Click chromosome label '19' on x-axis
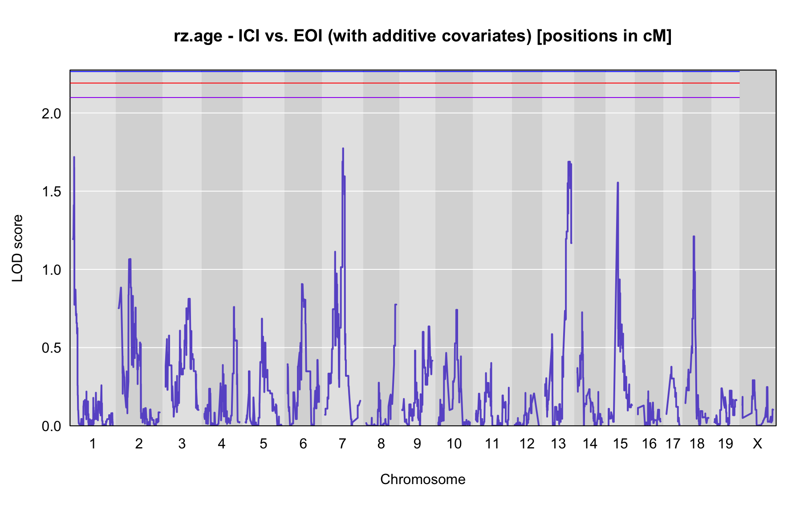 (x=726, y=444)
